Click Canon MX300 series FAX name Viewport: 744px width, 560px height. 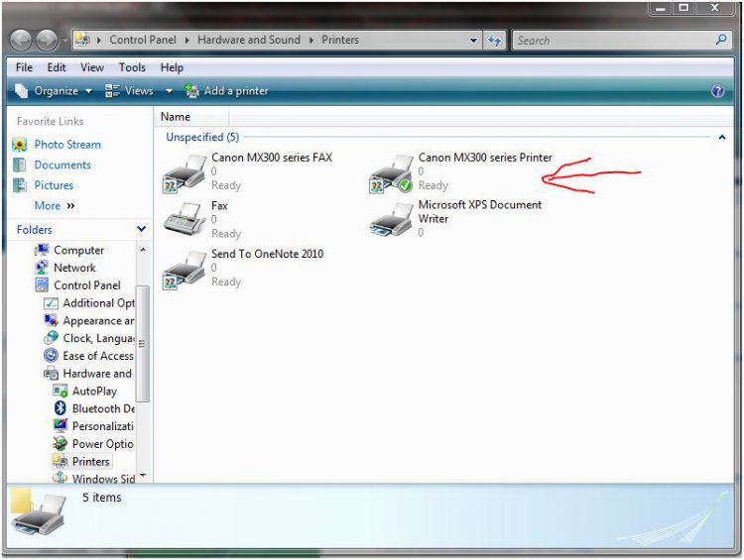click(x=272, y=158)
